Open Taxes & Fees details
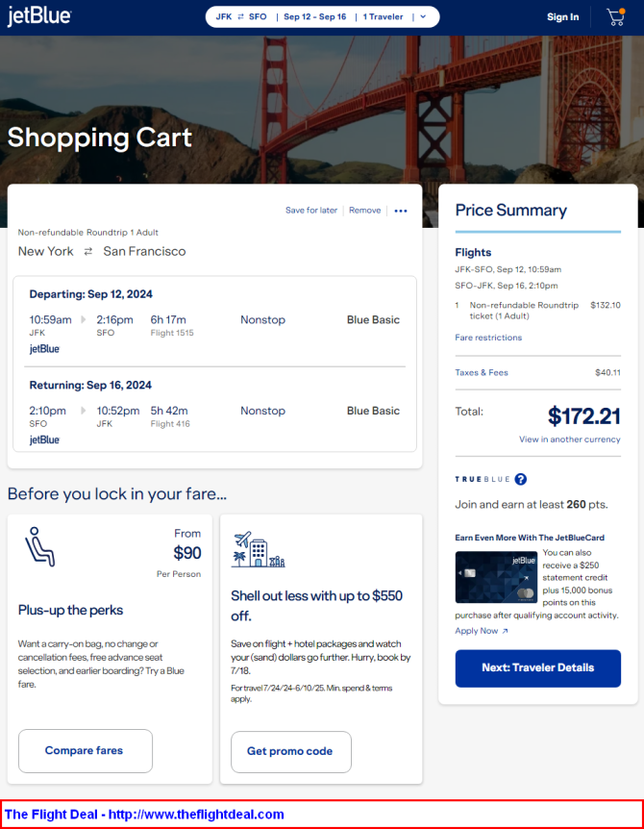The width and height of the screenshot is (644, 829). click(x=482, y=373)
